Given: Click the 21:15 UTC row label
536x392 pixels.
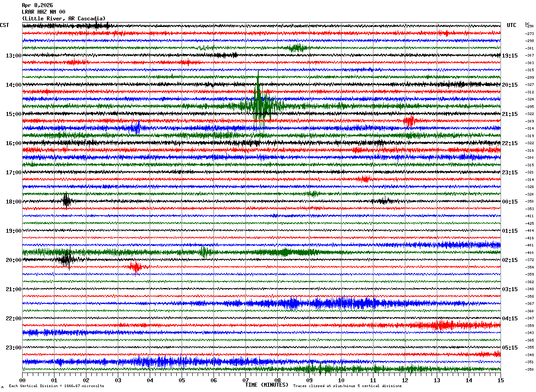Looking at the screenshot, I should pos(510,114).
